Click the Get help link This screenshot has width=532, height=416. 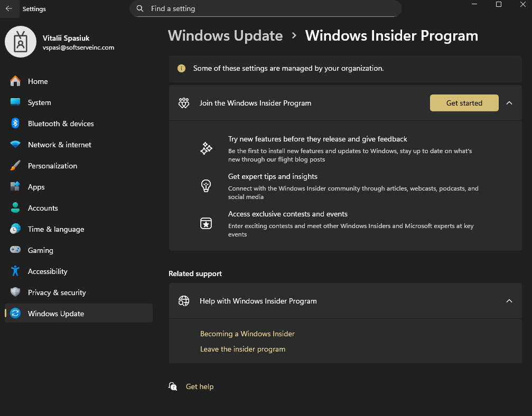tap(200, 386)
